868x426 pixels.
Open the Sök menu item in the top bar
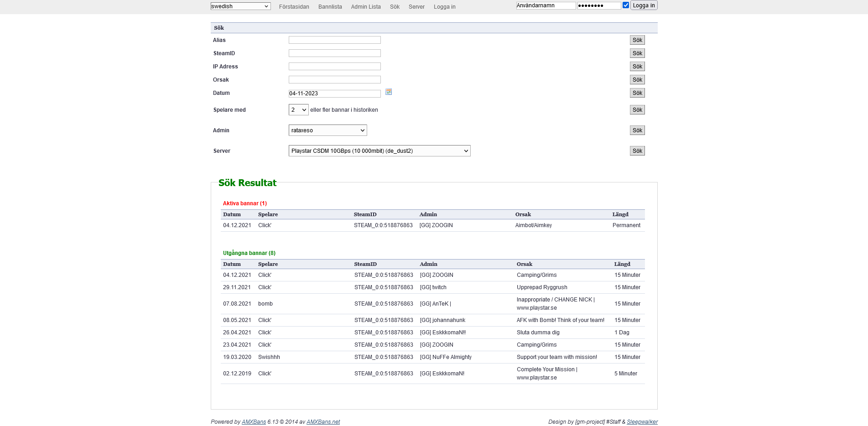[395, 7]
